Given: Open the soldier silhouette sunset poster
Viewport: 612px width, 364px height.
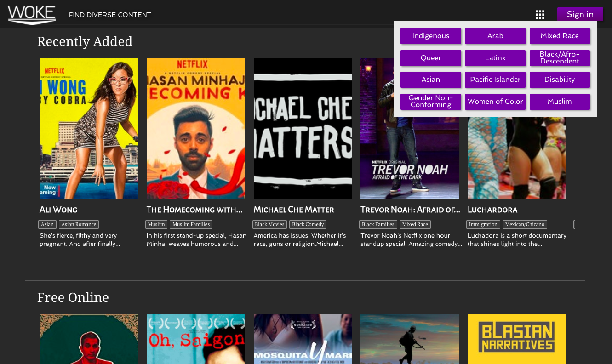Looking at the screenshot, I should (410, 339).
